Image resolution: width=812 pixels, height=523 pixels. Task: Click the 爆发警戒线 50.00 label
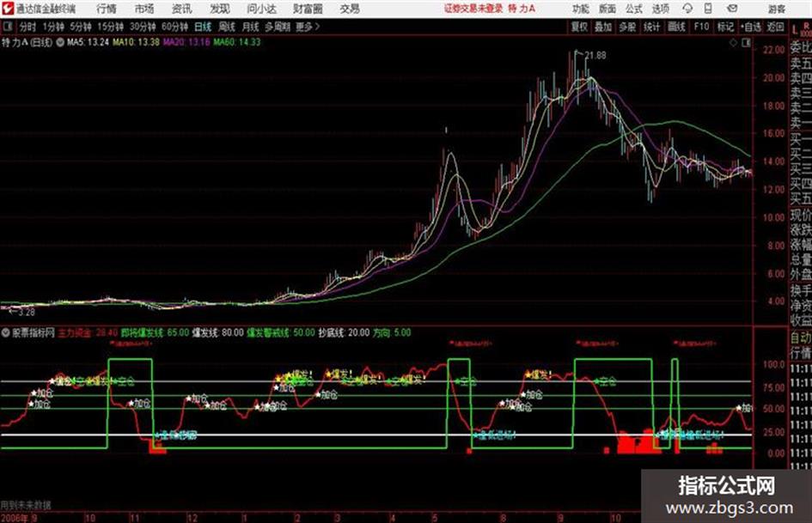[x=281, y=332]
